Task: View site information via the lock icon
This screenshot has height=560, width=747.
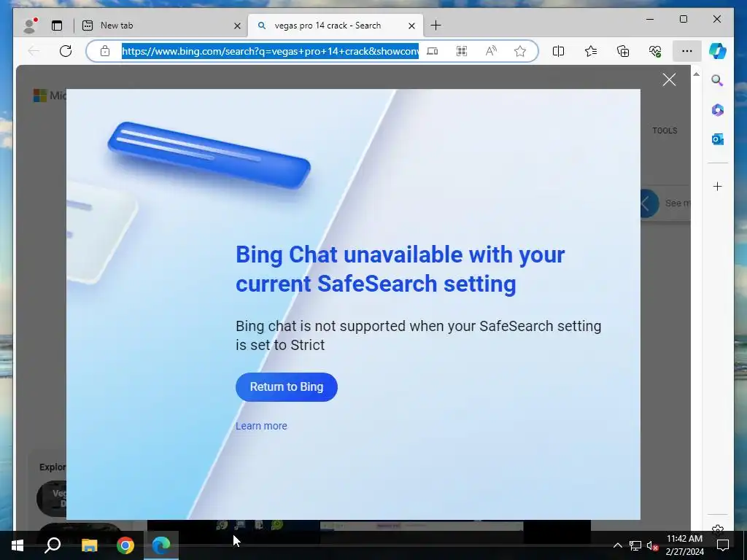Action: coord(105,51)
